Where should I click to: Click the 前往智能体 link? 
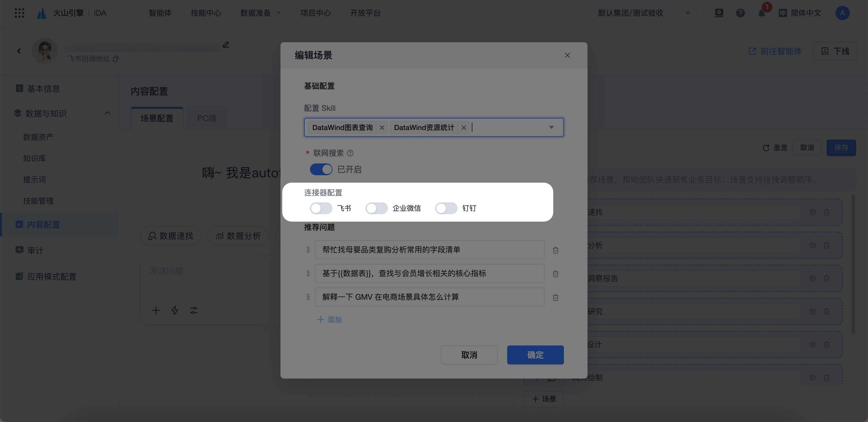point(775,51)
